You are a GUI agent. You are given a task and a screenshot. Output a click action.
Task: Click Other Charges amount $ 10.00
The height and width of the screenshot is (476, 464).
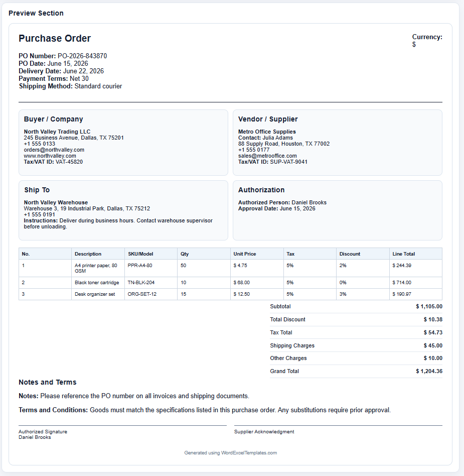pos(433,358)
